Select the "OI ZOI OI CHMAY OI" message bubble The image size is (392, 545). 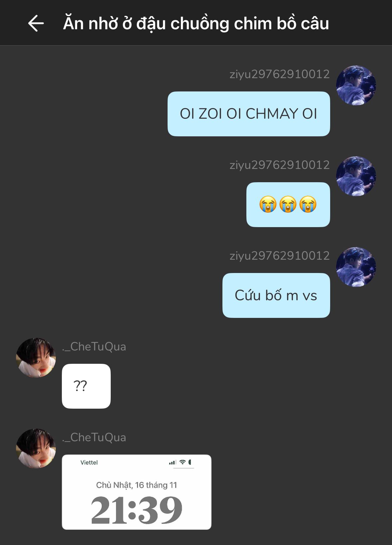pyautogui.click(x=249, y=114)
